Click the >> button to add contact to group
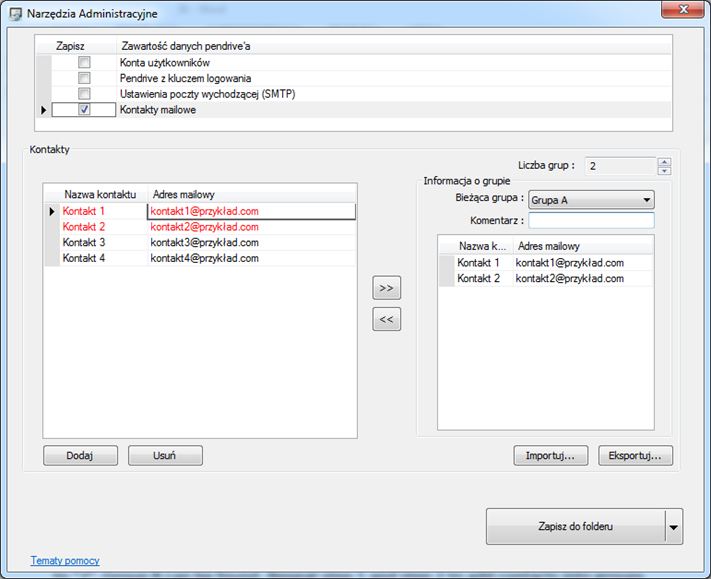Screen dimensions: 711x579 pyautogui.click(x=386, y=288)
